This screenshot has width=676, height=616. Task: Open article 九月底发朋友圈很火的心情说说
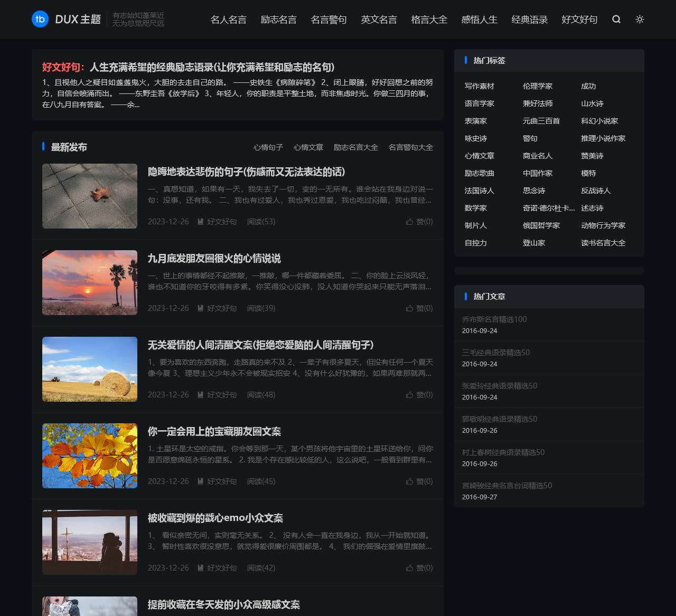tap(214, 258)
